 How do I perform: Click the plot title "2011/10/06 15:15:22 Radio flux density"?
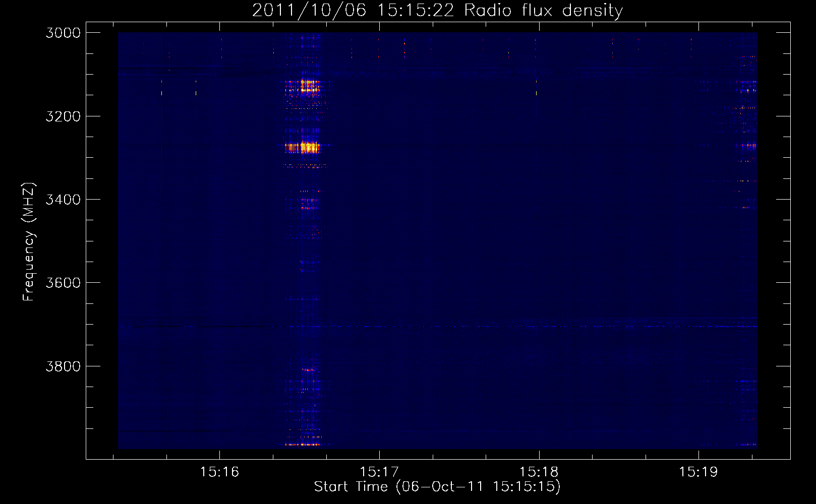[437, 11]
